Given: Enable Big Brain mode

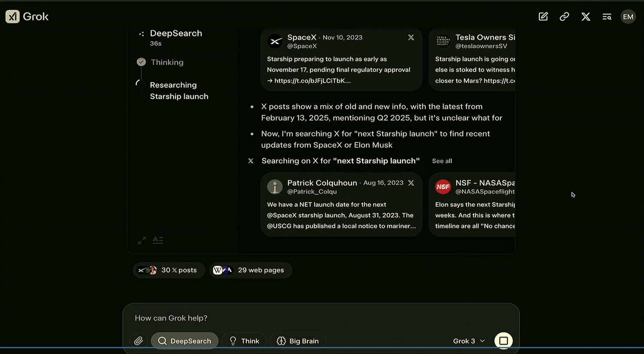Looking at the screenshot, I should click(x=298, y=341).
